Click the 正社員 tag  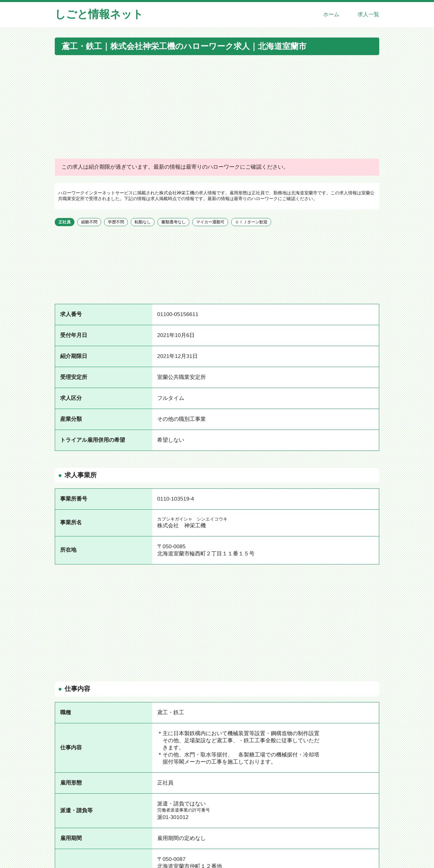(x=65, y=222)
